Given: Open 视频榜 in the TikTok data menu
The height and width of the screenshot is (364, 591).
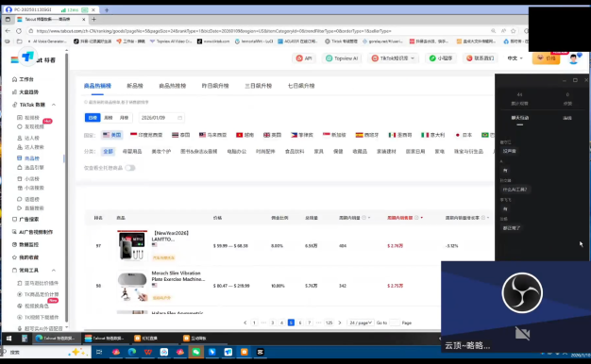Looking at the screenshot, I should click(32, 118).
